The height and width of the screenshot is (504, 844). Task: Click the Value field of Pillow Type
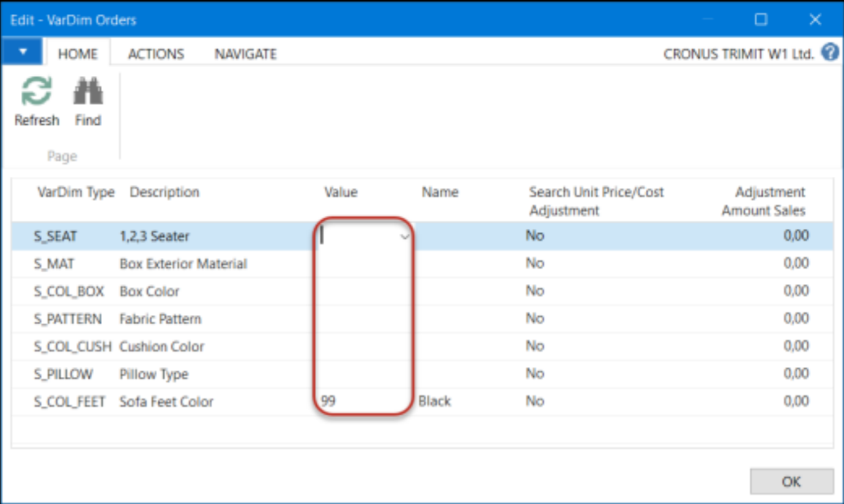[365, 374]
